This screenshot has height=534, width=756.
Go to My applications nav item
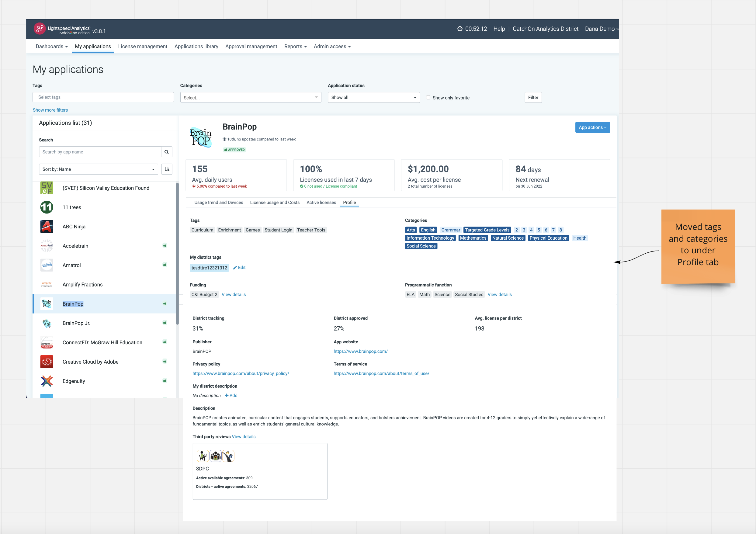point(93,47)
